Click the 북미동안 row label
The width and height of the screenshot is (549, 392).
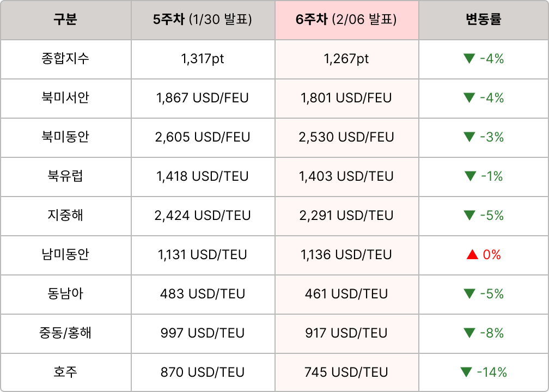pyautogui.click(x=65, y=137)
